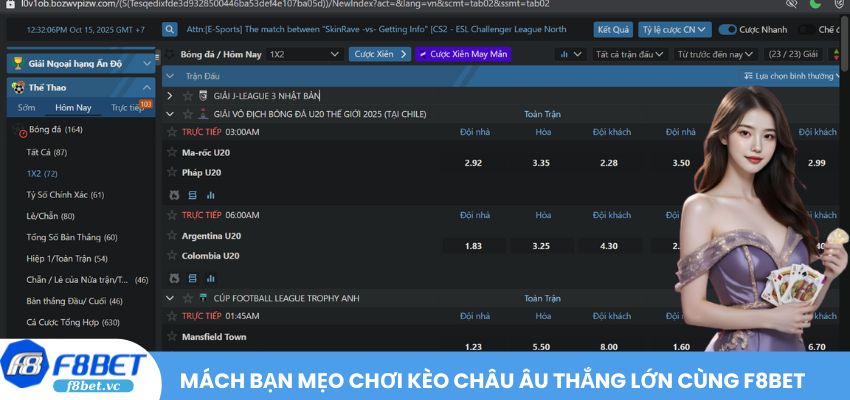Select Cá Cược Tổng Hợp (630)
This screenshot has height=400, width=850.
[x=73, y=322]
